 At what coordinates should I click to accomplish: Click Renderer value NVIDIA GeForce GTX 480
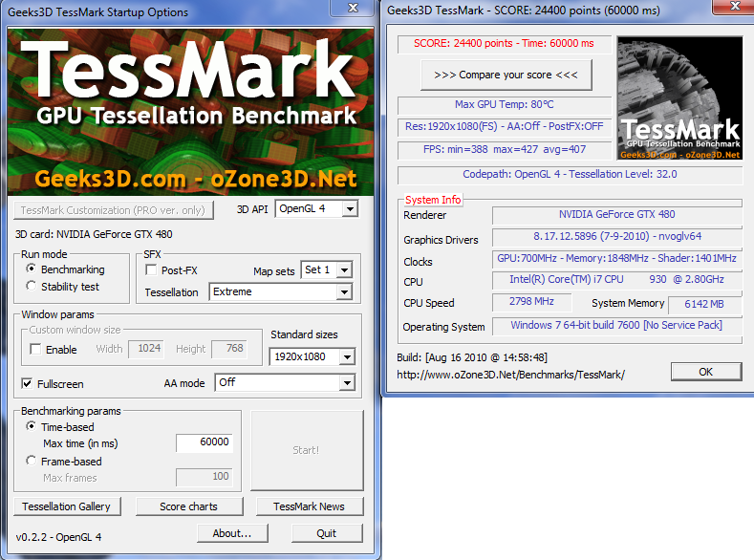pos(617,214)
